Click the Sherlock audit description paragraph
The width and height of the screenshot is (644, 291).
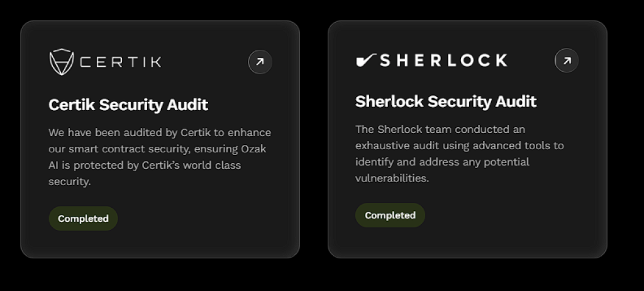459,153
